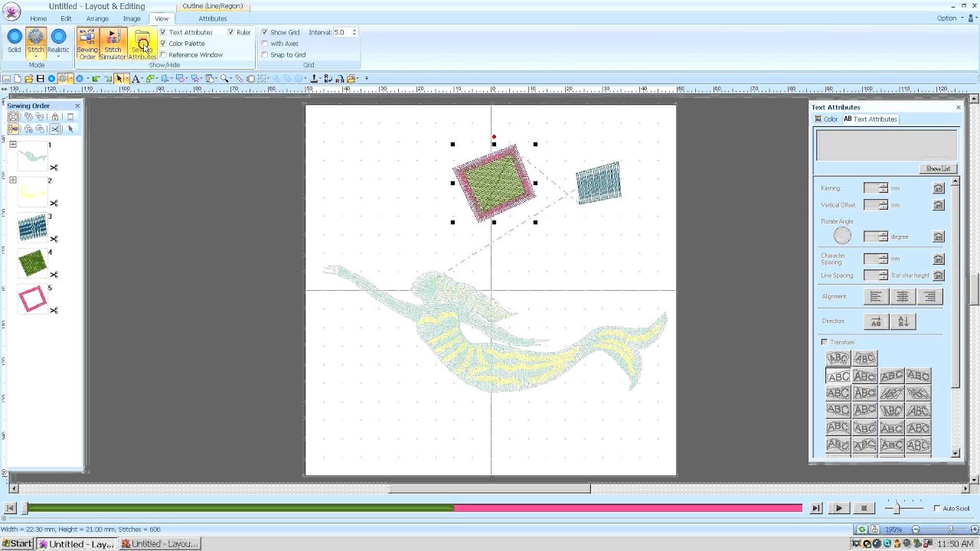Open the Home ribbon tab

[38, 18]
